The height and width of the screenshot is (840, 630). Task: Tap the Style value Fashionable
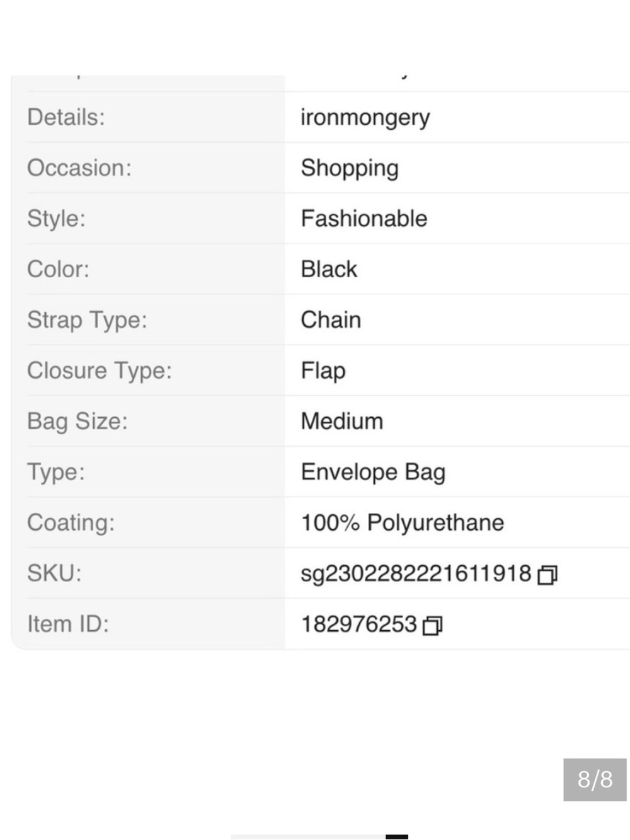(x=364, y=219)
